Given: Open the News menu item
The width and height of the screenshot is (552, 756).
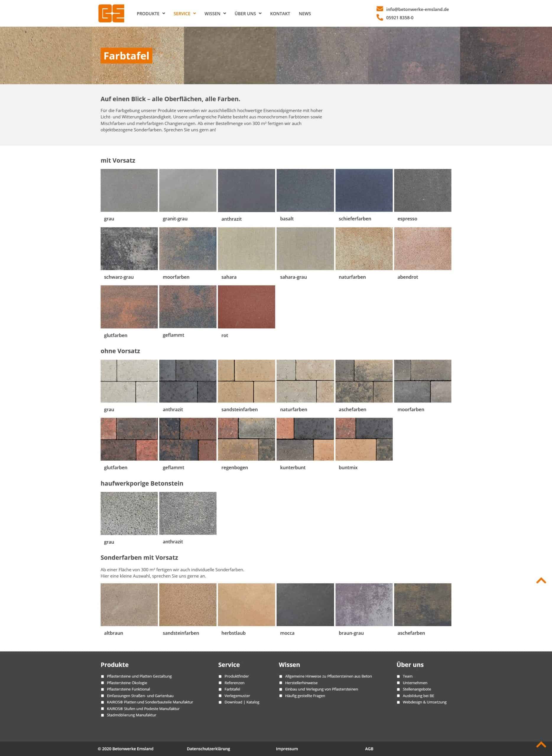Looking at the screenshot, I should click(305, 14).
